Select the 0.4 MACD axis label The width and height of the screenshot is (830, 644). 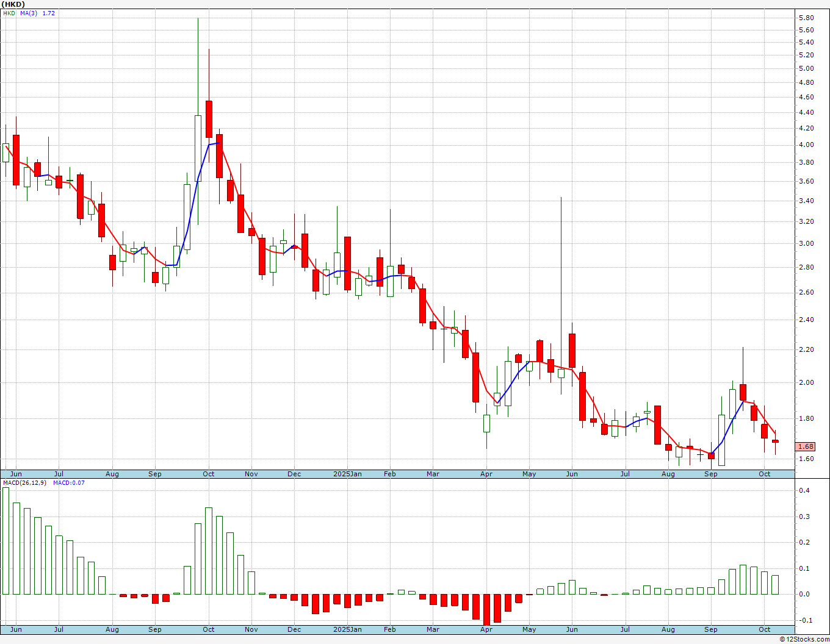click(x=804, y=490)
